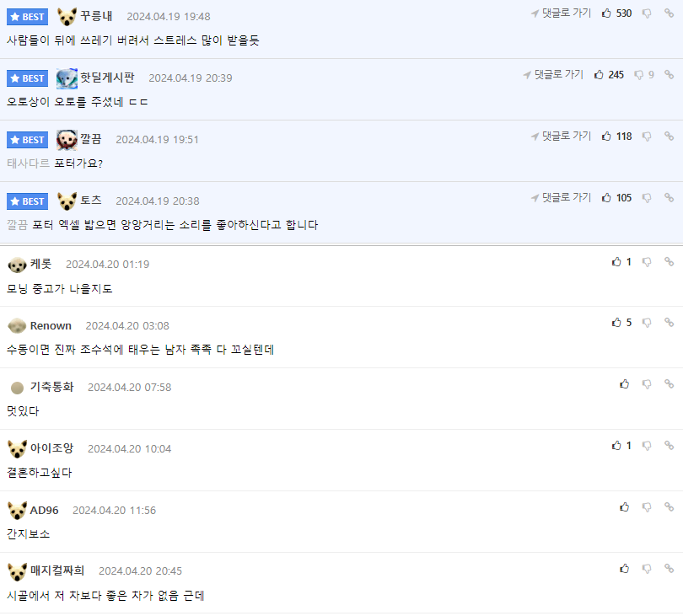The image size is (683, 616).
Task: Go to 꾸릉내's comment via 댓글로 가기
Action: 561,13
